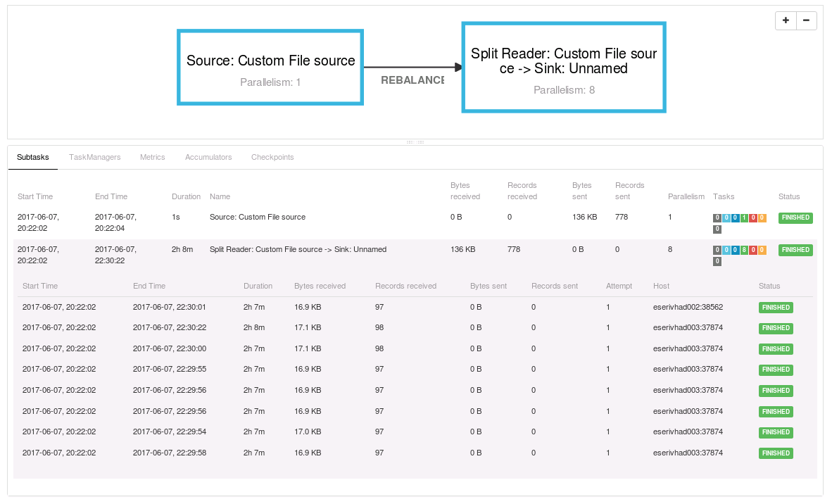Click the green task badge showing 8
This screenshot has width=832, height=504.
point(744,251)
